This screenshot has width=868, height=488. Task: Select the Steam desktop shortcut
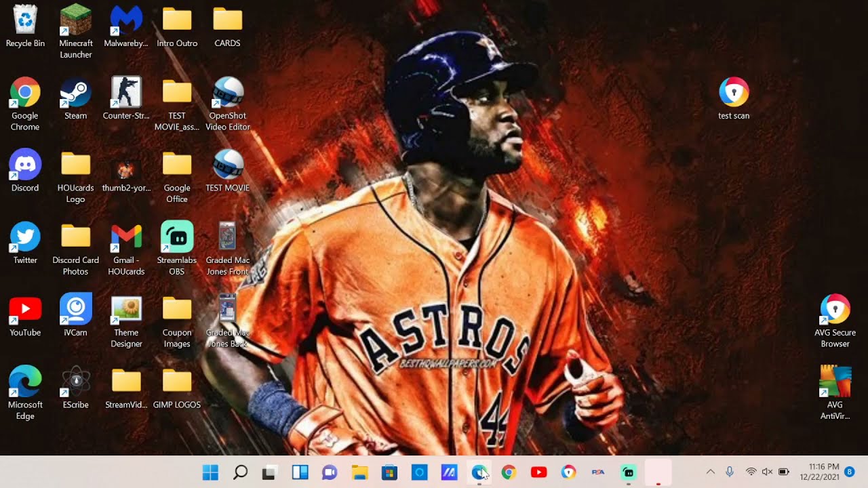click(x=76, y=99)
